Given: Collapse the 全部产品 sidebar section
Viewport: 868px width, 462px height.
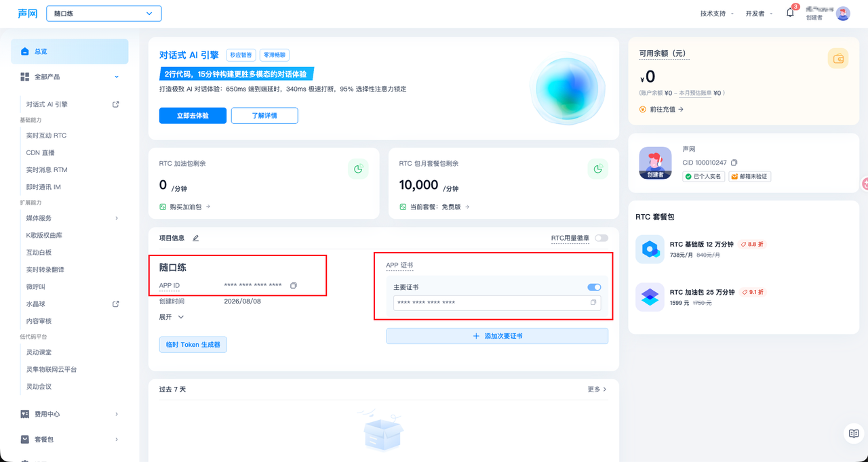Looking at the screenshot, I should click(117, 77).
